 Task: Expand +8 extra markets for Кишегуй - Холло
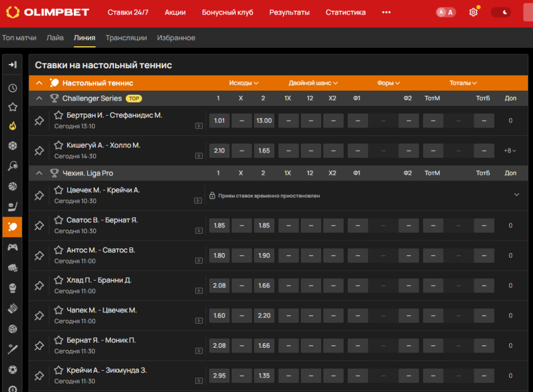point(510,150)
